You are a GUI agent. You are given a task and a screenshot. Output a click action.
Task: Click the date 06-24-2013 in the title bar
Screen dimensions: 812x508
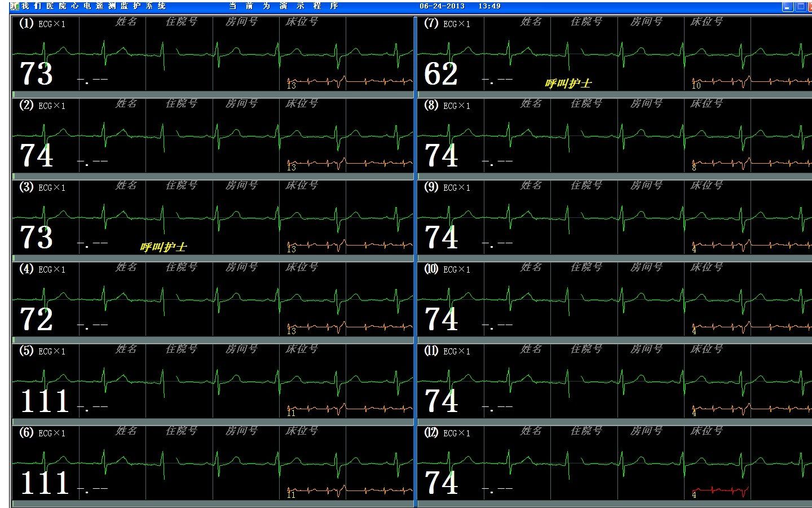pos(442,6)
